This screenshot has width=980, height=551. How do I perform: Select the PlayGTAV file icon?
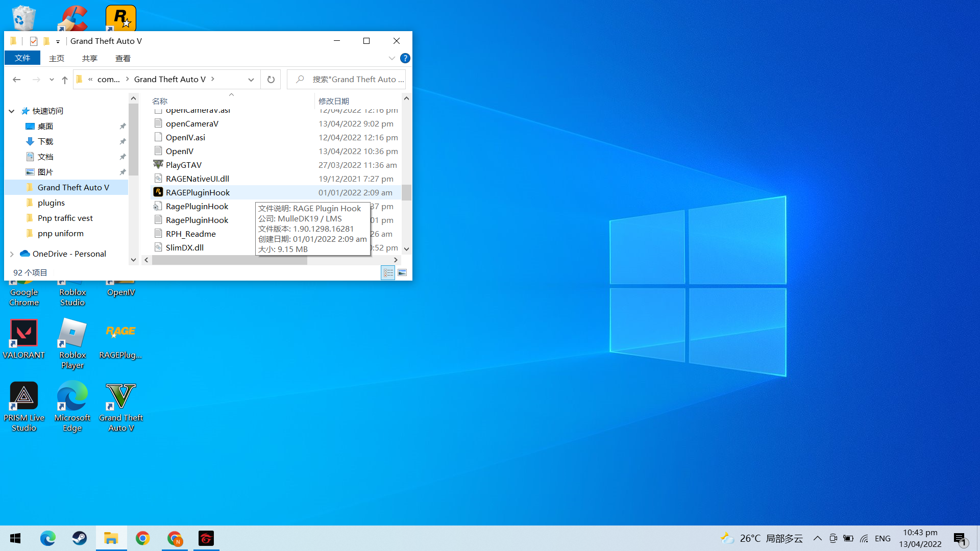[x=158, y=165]
